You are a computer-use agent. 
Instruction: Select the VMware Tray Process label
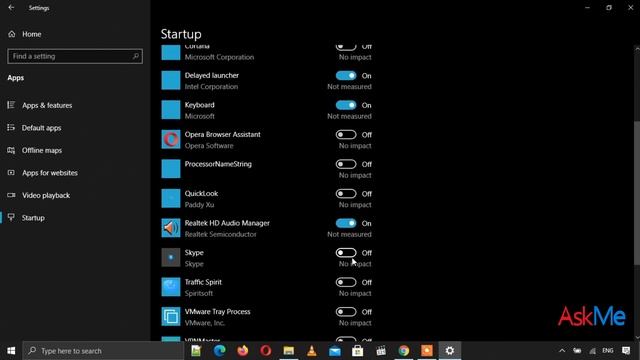(218, 311)
